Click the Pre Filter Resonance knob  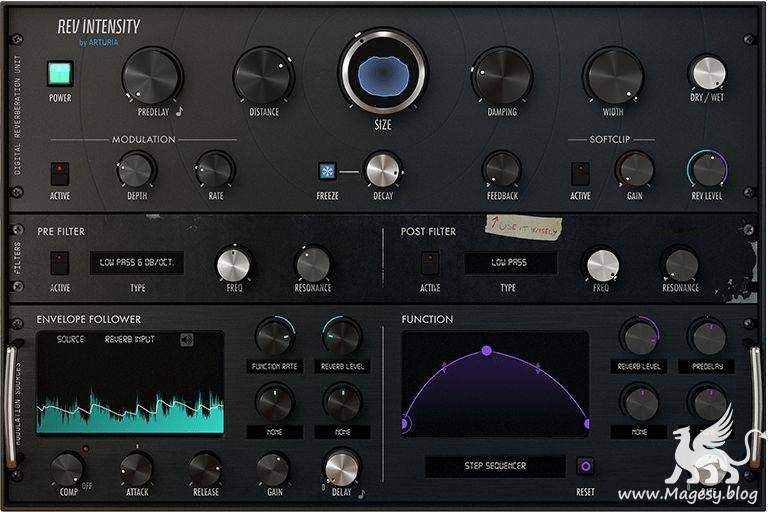click(x=313, y=265)
